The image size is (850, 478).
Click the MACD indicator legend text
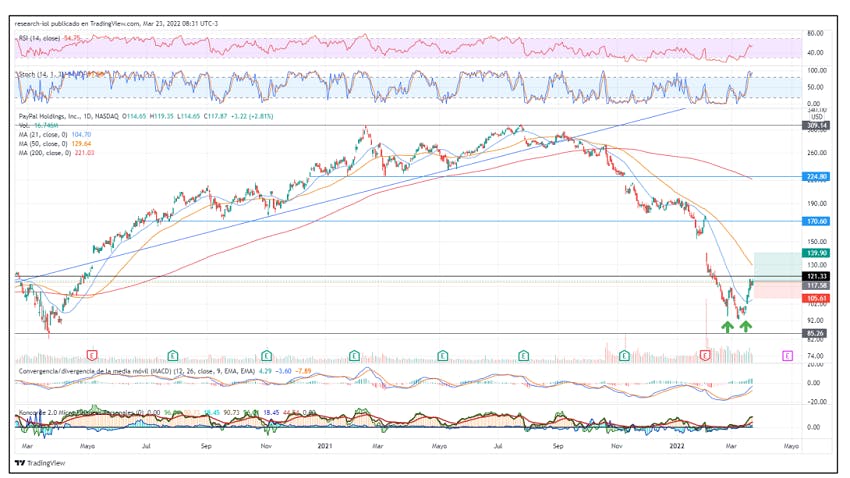coord(137,371)
